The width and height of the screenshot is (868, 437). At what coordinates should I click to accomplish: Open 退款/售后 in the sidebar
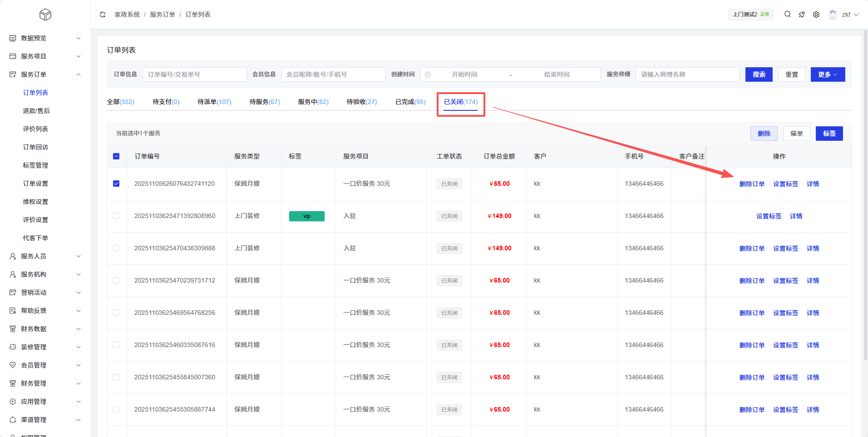36,111
